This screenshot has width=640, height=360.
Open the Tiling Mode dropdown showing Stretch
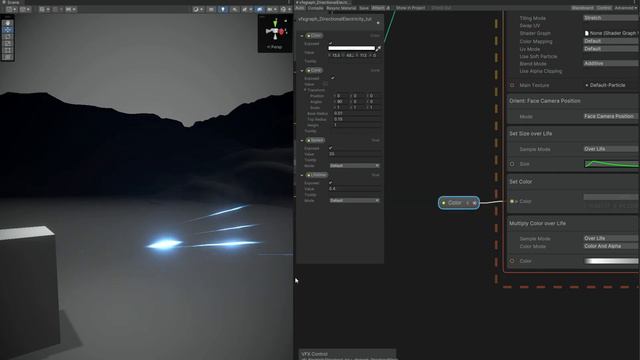coord(611,18)
